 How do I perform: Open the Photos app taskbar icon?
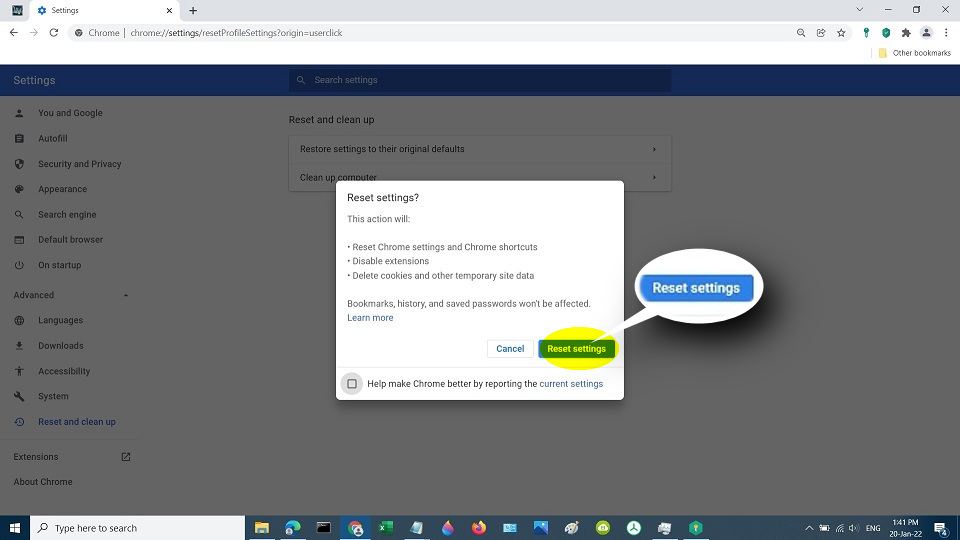[x=541, y=528]
